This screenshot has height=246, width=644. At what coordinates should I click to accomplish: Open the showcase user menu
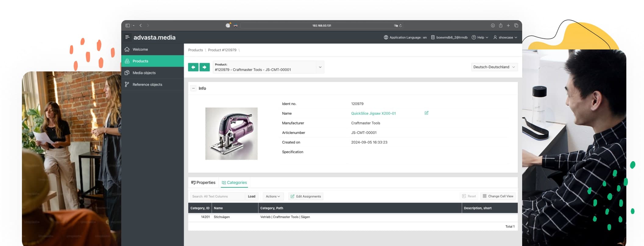pos(505,38)
